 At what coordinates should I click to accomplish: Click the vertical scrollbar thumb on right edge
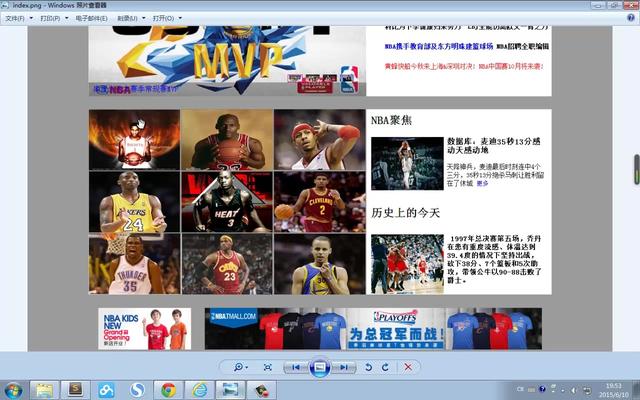[636, 169]
